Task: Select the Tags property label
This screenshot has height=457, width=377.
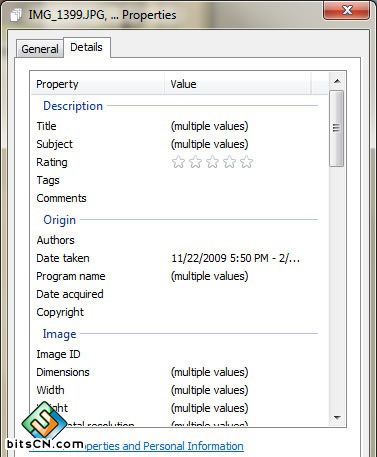Action: (48, 180)
